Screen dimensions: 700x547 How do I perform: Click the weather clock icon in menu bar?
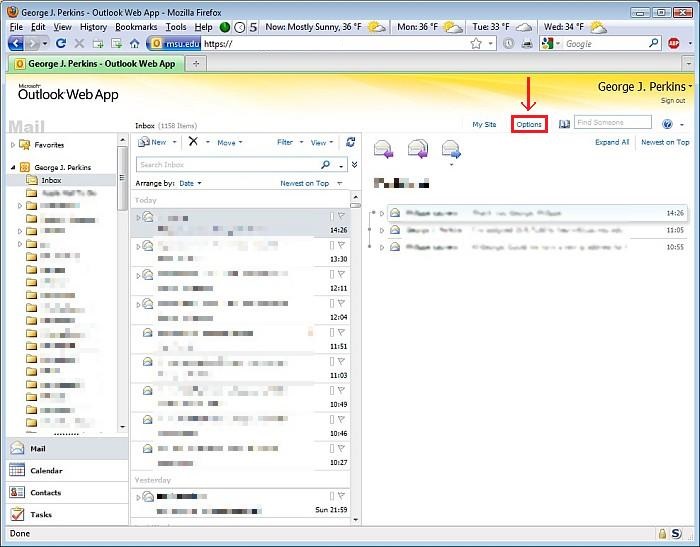240,28
